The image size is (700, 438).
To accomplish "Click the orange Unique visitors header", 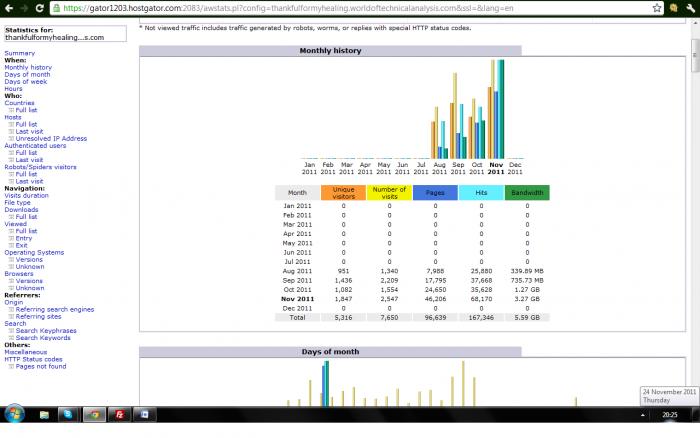I will click(x=343, y=193).
